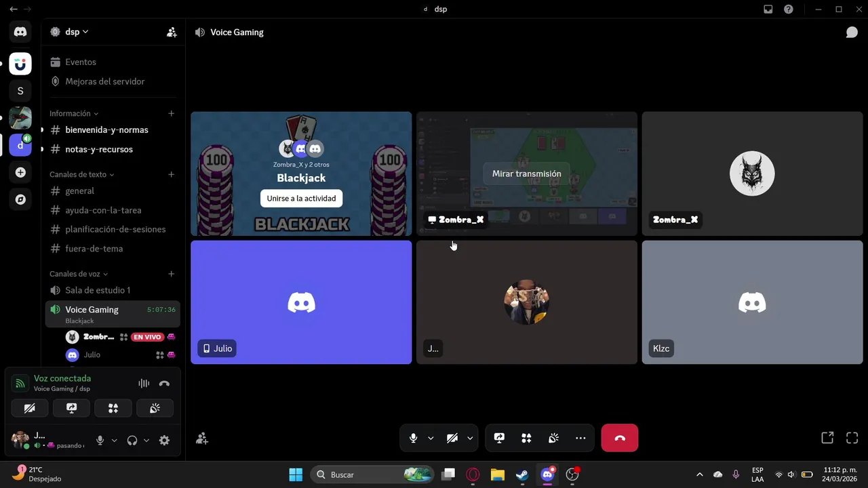Invite members icon next to dsp
Viewport: 868px width, 488px height.
click(172, 32)
